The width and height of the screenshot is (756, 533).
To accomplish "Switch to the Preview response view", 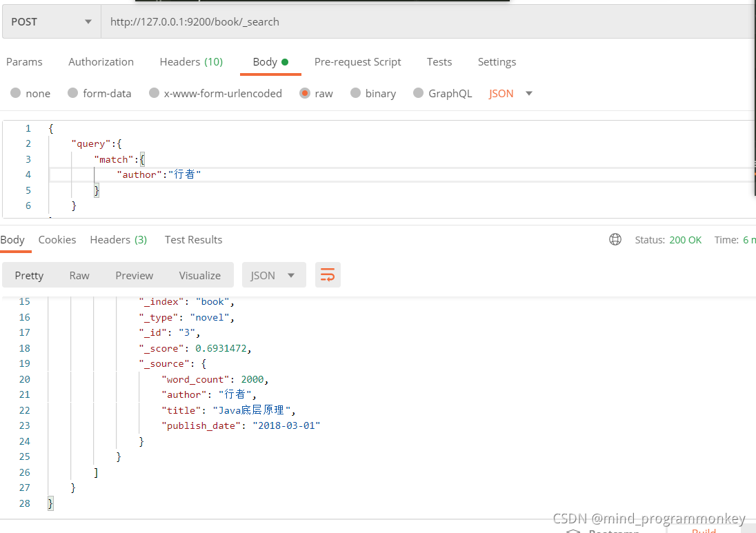I will pyautogui.click(x=134, y=275).
